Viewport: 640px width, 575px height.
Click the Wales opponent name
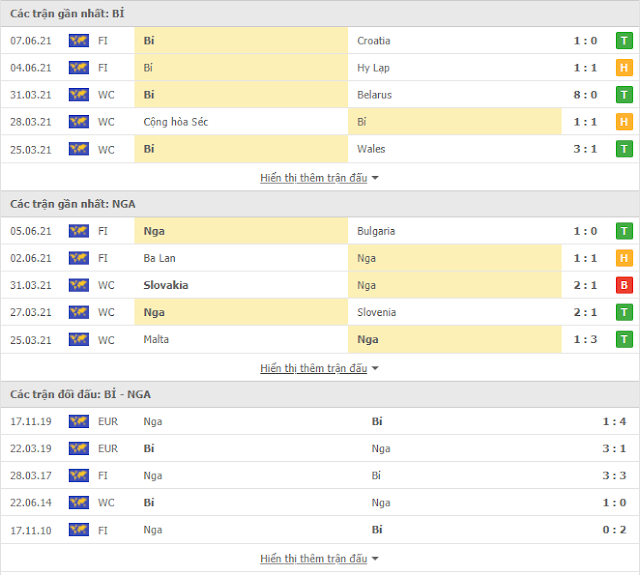pos(371,149)
